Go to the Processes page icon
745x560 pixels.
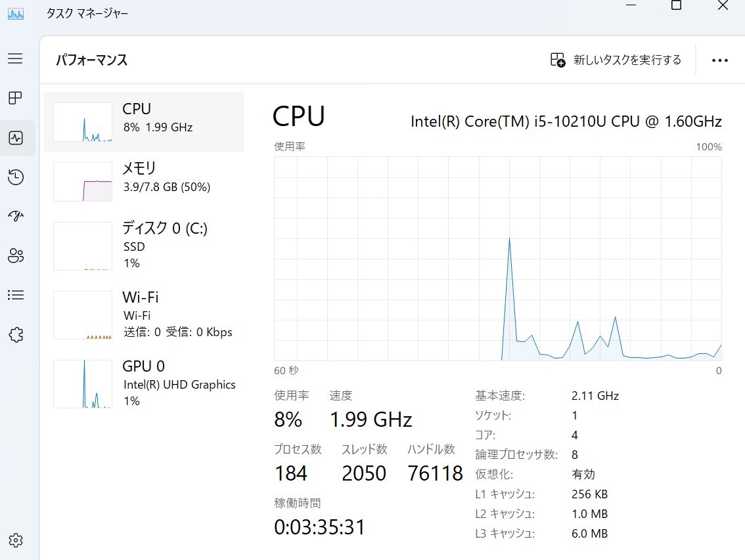[x=15, y=98]
